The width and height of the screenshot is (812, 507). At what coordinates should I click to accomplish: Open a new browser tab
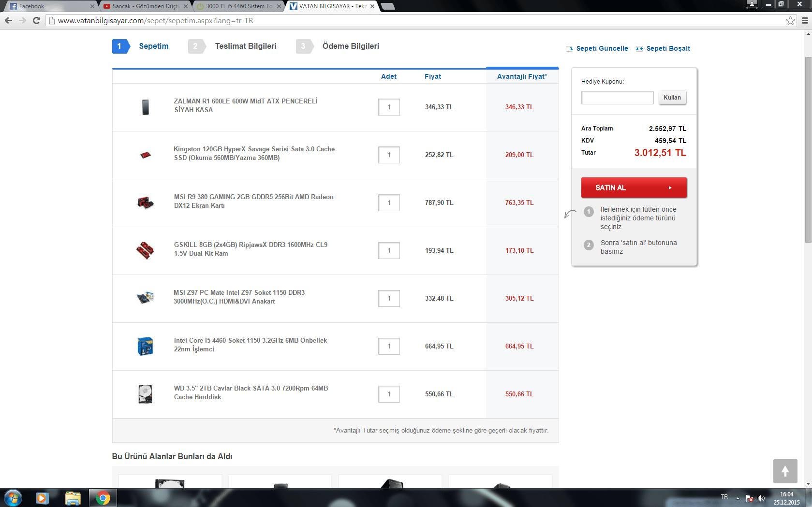click(388, 6)
